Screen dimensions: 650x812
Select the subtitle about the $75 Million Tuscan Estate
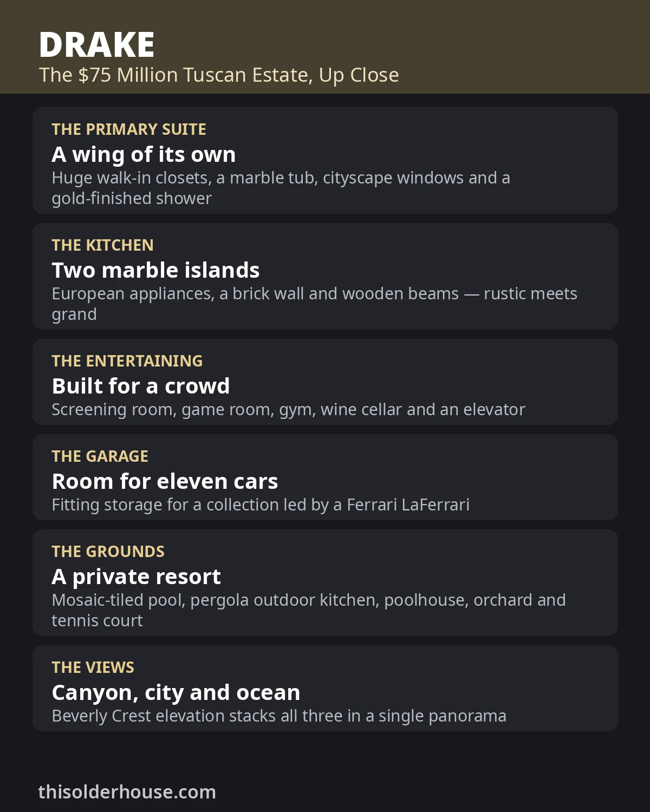click(219, 75)
